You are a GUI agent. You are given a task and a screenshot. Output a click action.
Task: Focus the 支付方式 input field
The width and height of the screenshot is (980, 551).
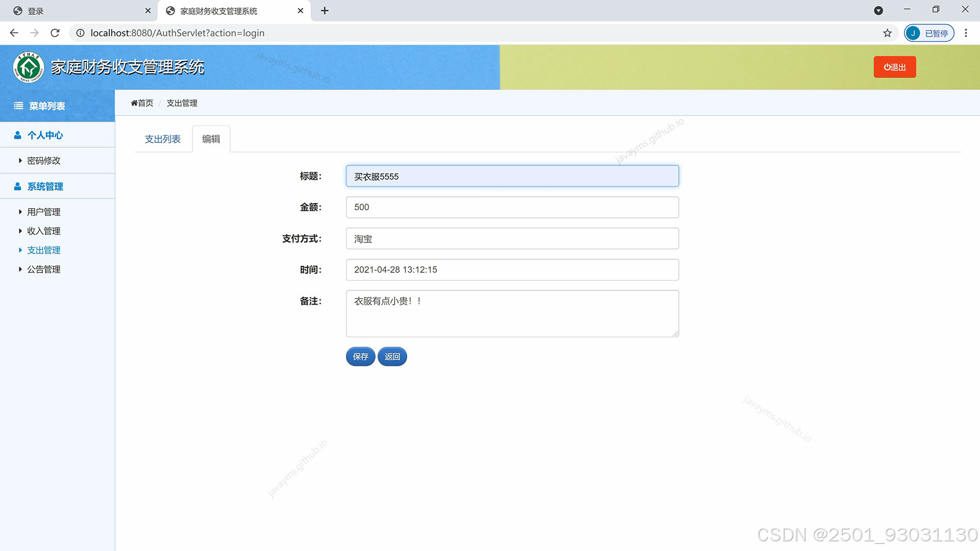(512, 239)
